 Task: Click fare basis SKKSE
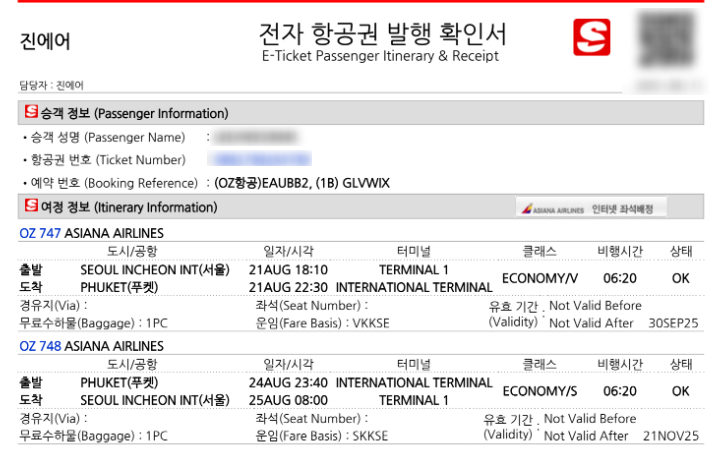(370, 436)
